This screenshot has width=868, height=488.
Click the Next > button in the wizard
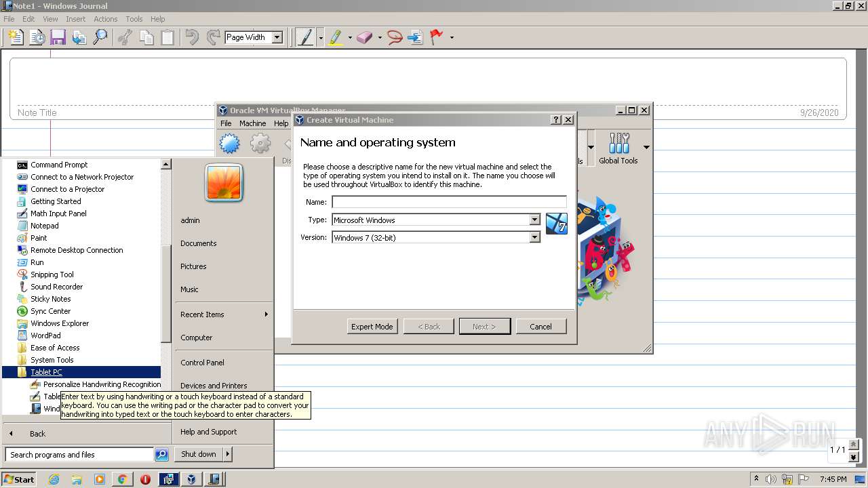(x=484, y=327)
